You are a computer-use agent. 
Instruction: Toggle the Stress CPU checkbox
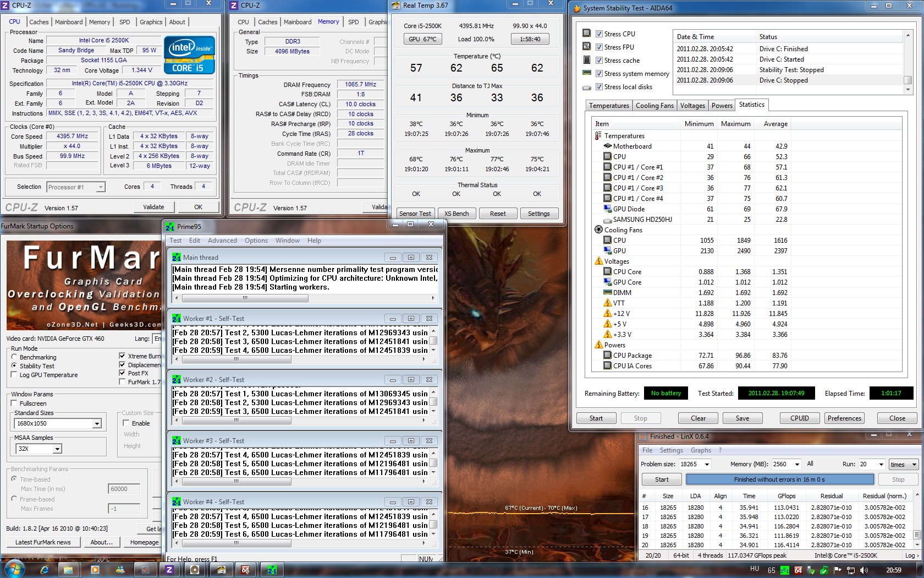(x=599, y=34)
